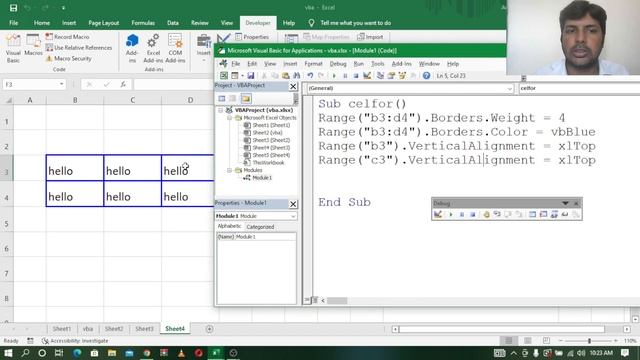
Task: Click Toggle Breakpoint hand icon in Debug toolbar
Action: [486, 214]
